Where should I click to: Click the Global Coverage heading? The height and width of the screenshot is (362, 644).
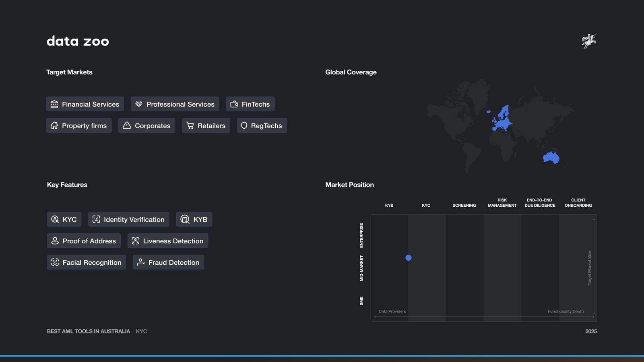351,72
